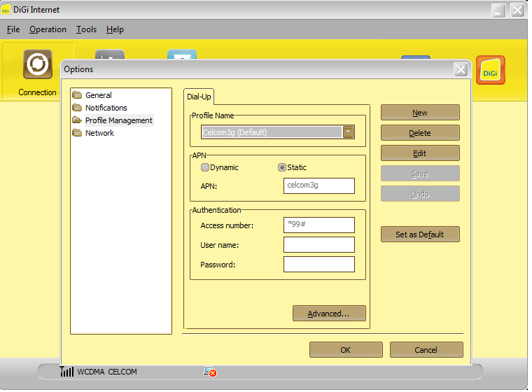Click the User name field
This screenshot has height=392, width=532.
[x=319, y=245]
